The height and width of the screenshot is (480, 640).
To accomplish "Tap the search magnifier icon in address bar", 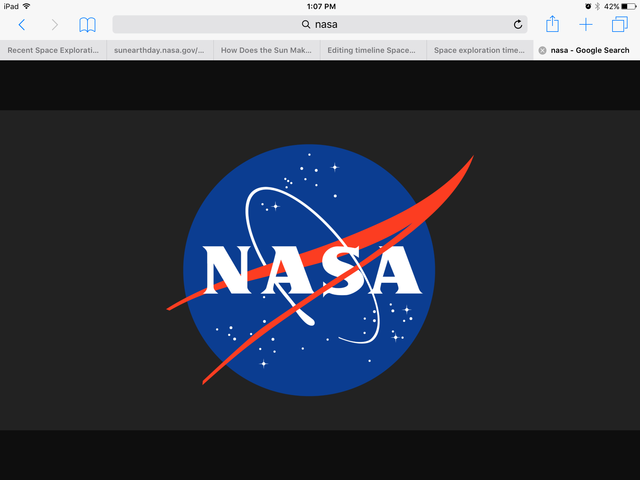I will pyautogui.click(x=306, y=24).
